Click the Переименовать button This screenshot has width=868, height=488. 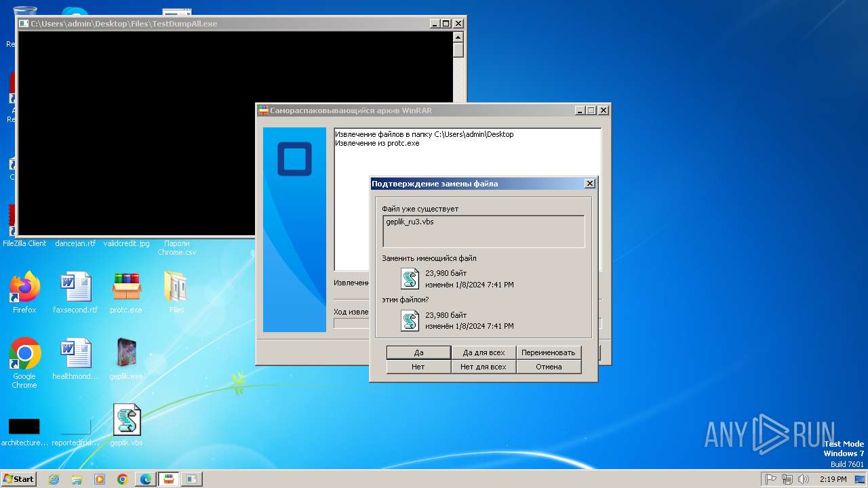[x=549, y=352]
